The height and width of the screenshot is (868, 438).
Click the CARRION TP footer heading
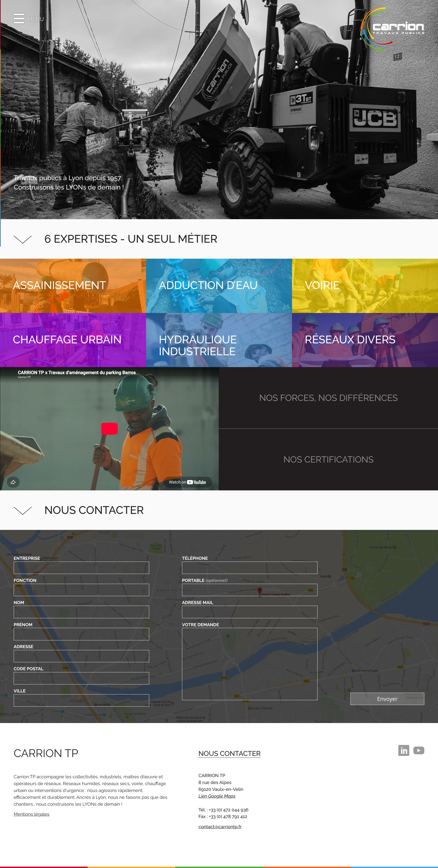[x=46, y=753]
